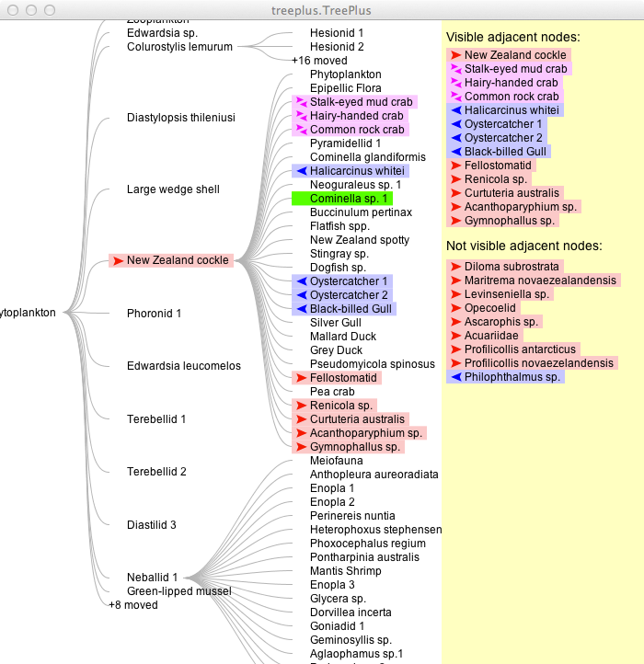Click blue arrow beside Philophthalmus sp. in side panel
The height and width of the screenshot is (664, 644).
(454, 377)
